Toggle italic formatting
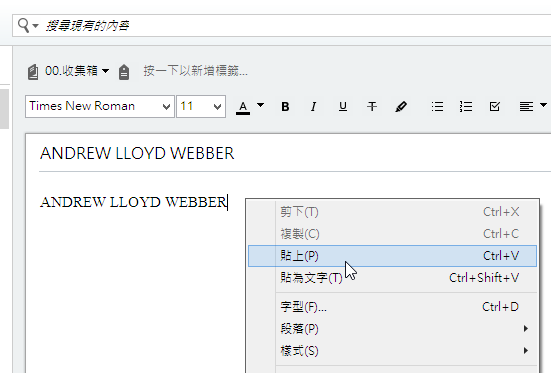Image resolution: width=551 pixels, height=373 pixels. tap(313, 107)
